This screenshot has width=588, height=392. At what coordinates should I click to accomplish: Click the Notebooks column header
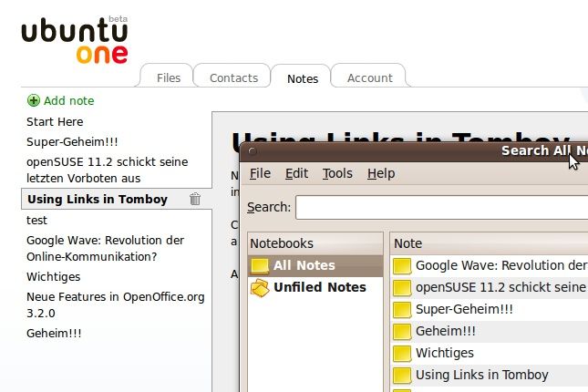coord(315,243)
